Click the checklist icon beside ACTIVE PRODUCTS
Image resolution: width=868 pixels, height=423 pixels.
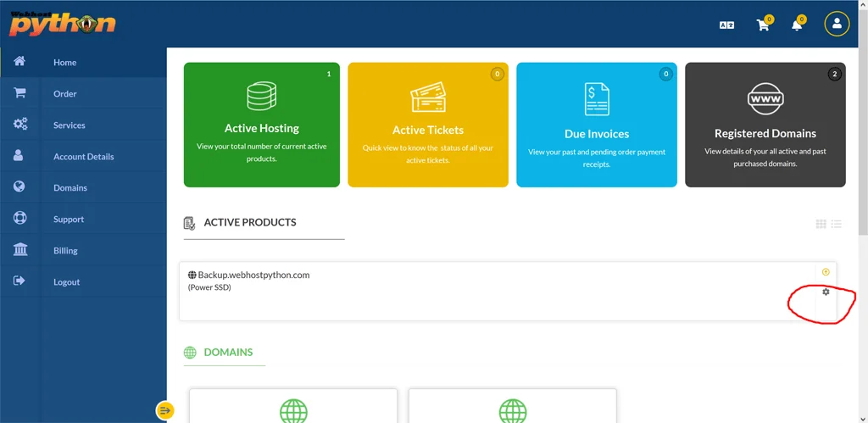pyautogui.click(x=189, y=223)
